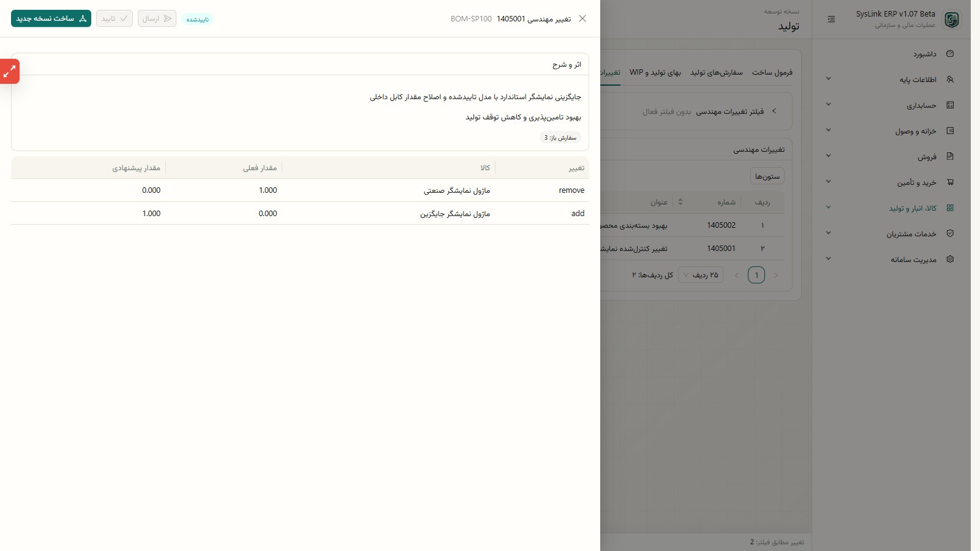Viewport: 980px width, 551px height.
Task: Click the red expand panel icon
Action: coord(9,72)
